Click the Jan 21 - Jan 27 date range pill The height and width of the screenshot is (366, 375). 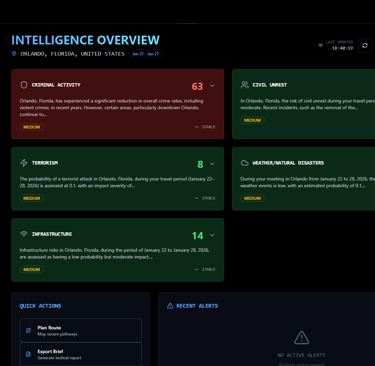[x=146, y=54]
